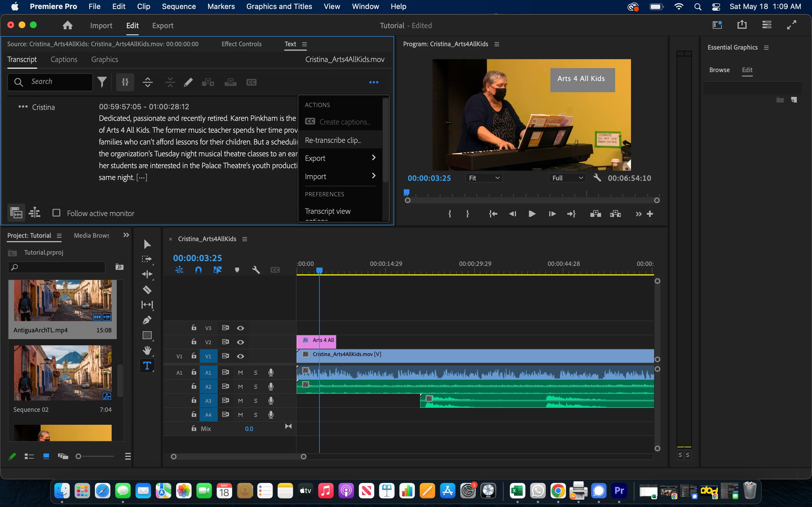Open the Sequence menu
The image size is (812, 507).
(178, 6)
